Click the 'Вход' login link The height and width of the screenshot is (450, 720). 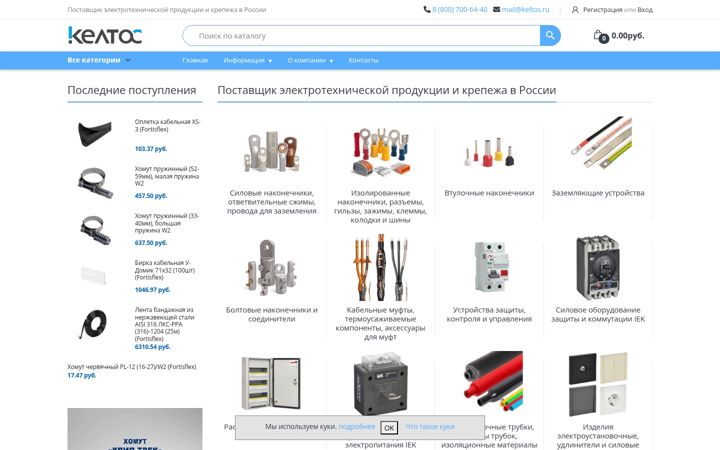pos(645,10)
